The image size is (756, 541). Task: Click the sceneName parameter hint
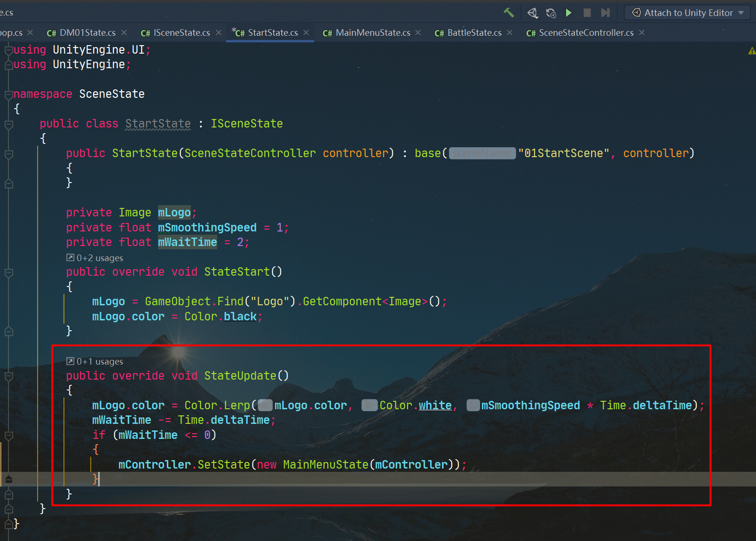click(x=482, y=153)
